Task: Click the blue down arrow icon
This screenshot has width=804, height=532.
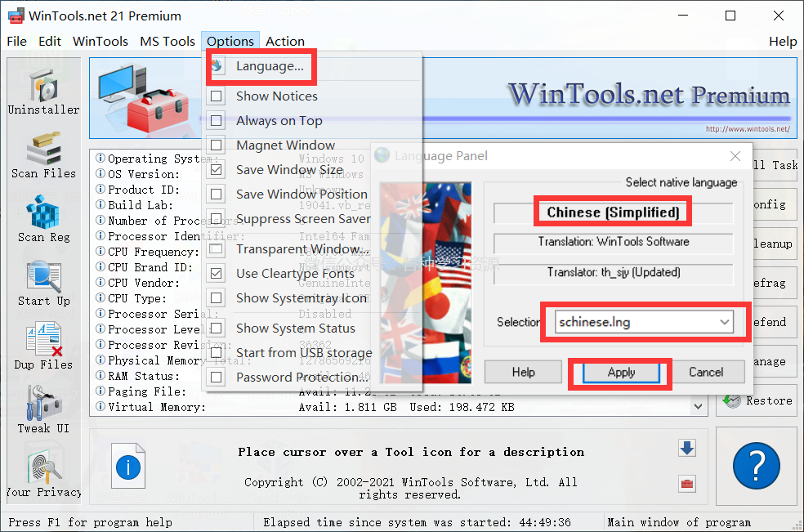Action: (687, 448)
